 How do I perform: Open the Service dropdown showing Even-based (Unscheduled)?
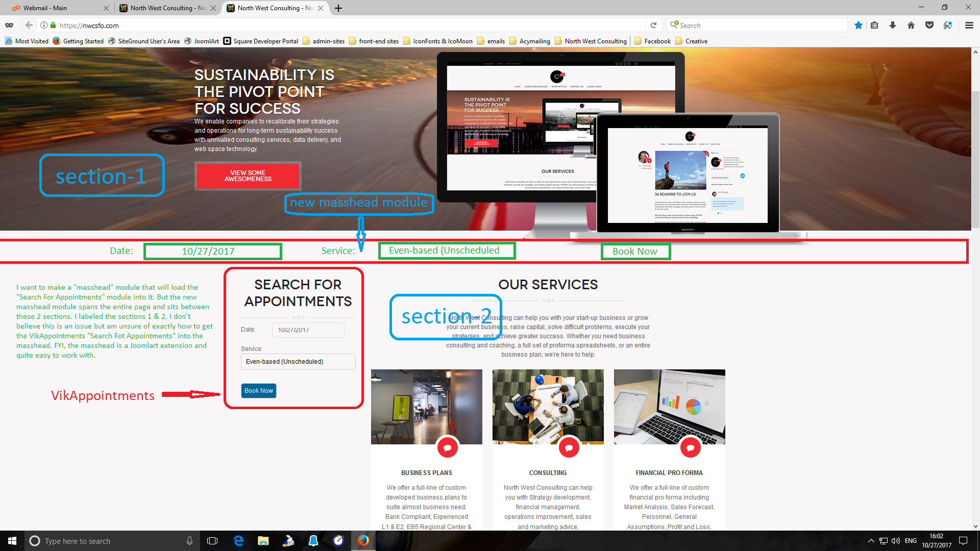[298, 361]
